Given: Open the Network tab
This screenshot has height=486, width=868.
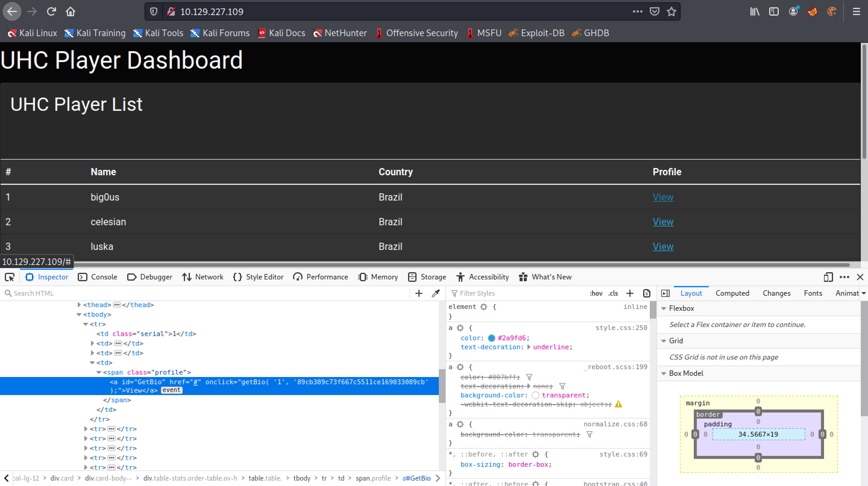Looking at the screenshot, I should coord(203,277).
